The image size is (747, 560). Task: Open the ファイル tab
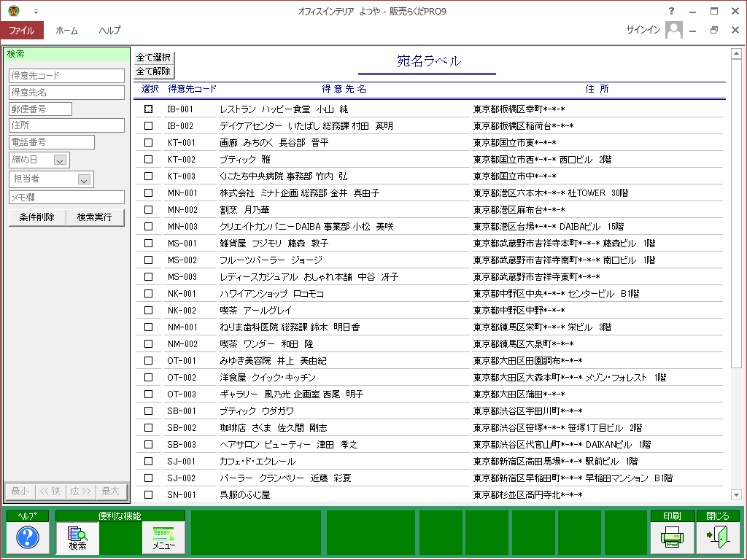point(22,30)
